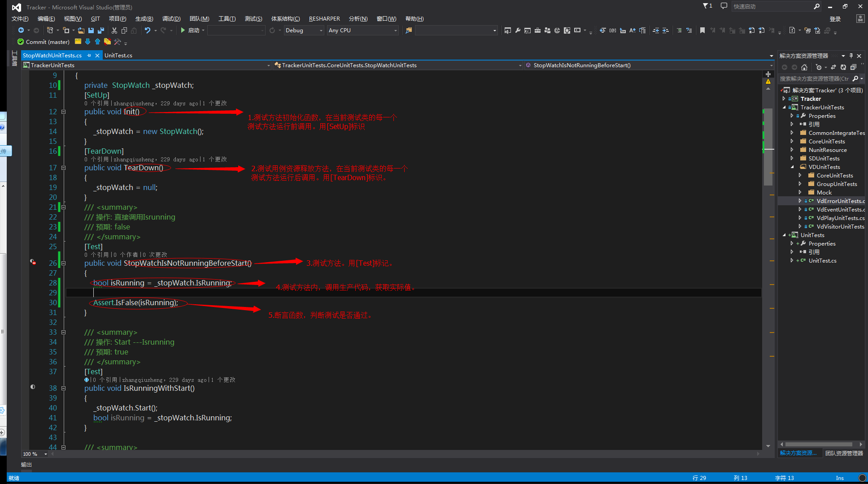Screen dimensions: 868x484
Task: Collapse the VDUnitTests folder
Action: 792,167
